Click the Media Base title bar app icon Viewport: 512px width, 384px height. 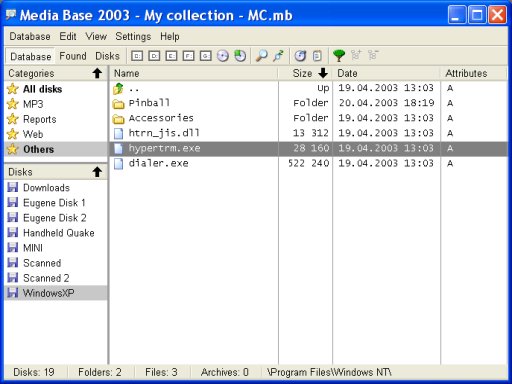11,14
